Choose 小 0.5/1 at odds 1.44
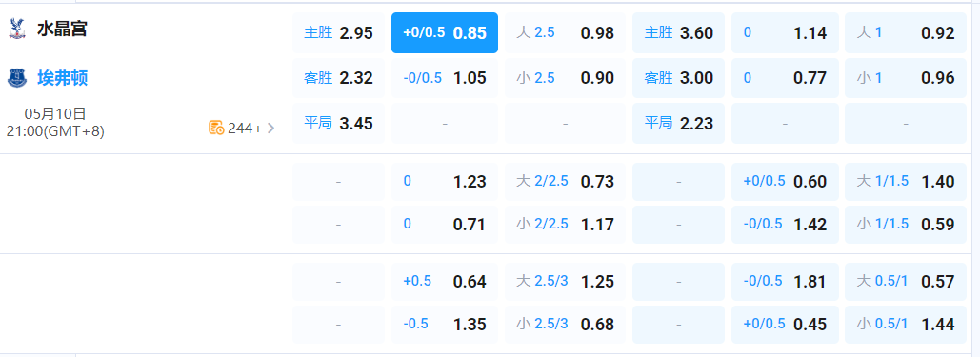980x357 pixels. [906, 325]
